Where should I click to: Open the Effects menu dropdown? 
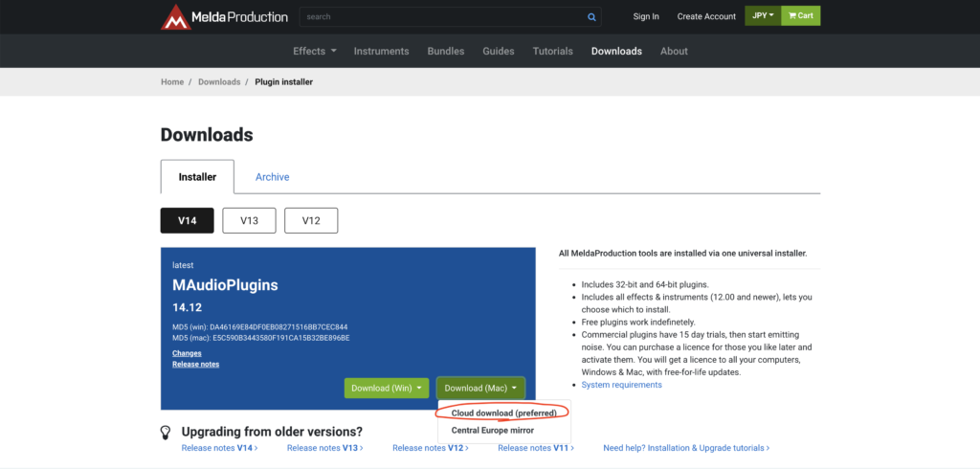314,51
